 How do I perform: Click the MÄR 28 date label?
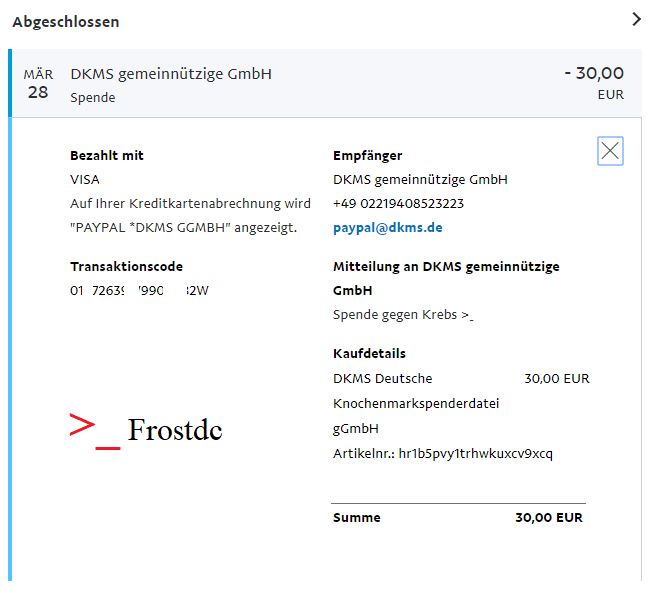coord(38,84)
